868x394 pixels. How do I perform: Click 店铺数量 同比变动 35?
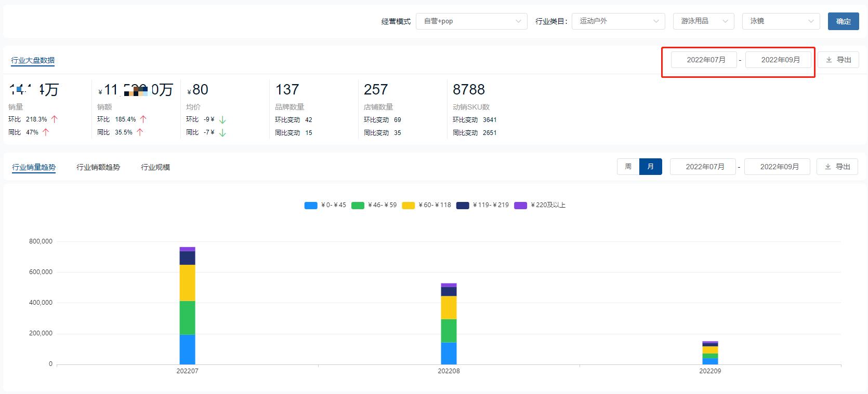tap(398, 132)
